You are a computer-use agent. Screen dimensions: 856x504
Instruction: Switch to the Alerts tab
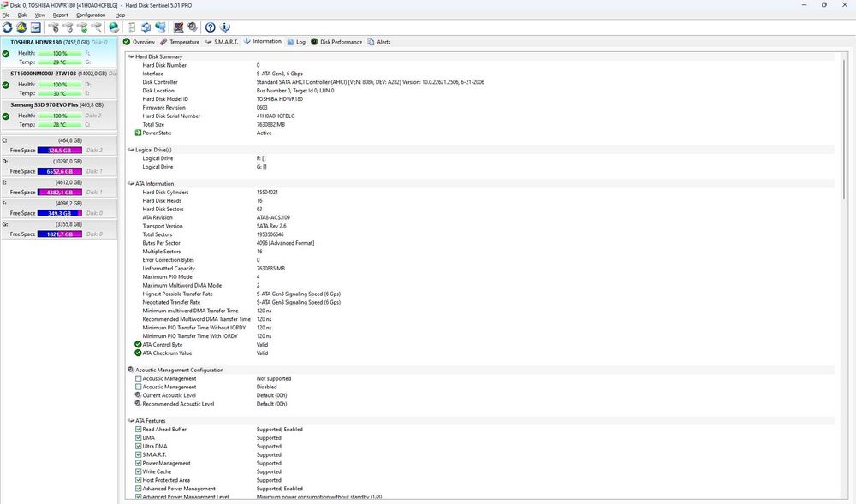379,42
